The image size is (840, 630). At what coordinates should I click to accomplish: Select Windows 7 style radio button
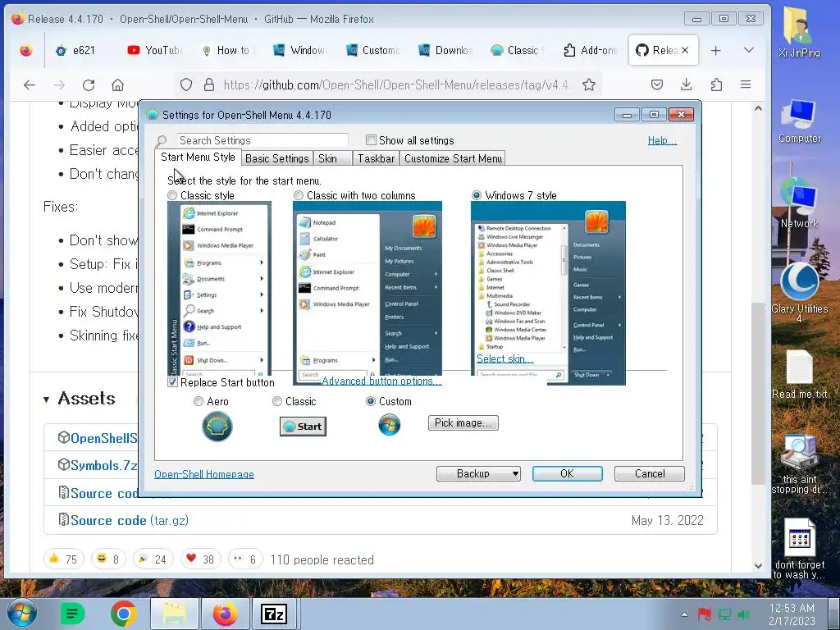click(477, 195)
